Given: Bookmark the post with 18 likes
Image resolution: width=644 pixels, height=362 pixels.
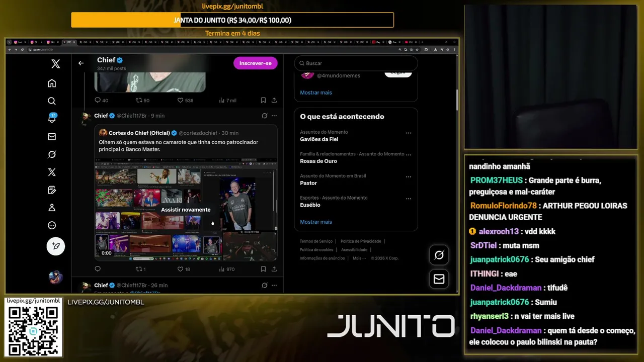Looking at the screenshot, I should point(263,269).
